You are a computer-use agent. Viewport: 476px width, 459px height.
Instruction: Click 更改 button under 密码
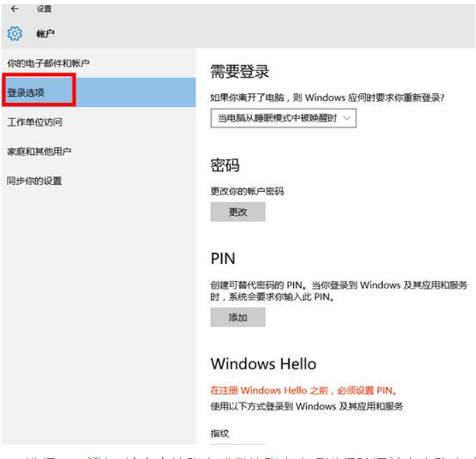click(238, 212)
